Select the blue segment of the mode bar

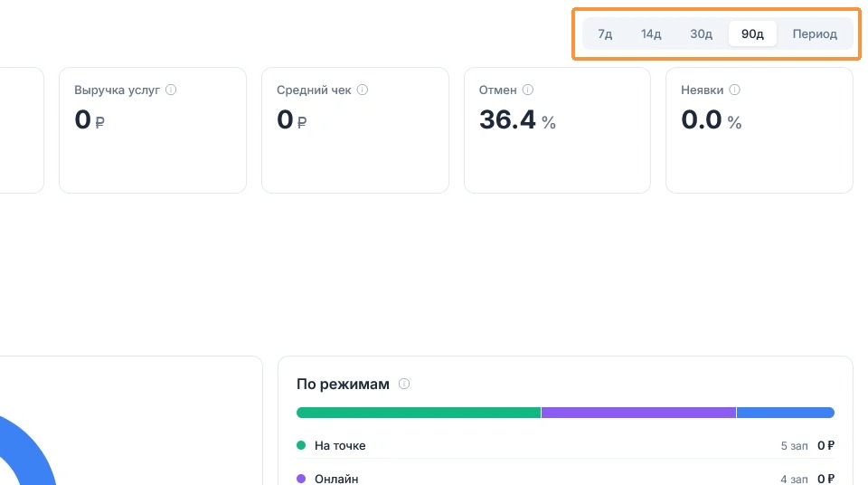[x=786, y=413]
